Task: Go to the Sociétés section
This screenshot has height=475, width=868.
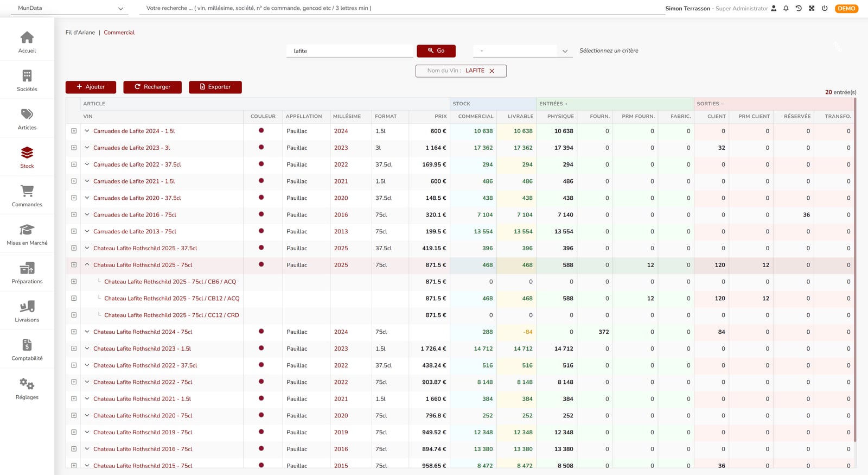Action: click(27, 81)
